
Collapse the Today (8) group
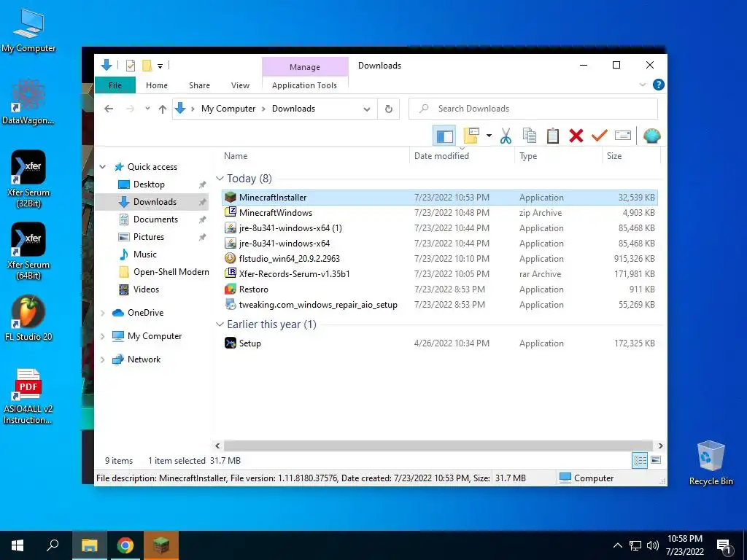(220, 179)
